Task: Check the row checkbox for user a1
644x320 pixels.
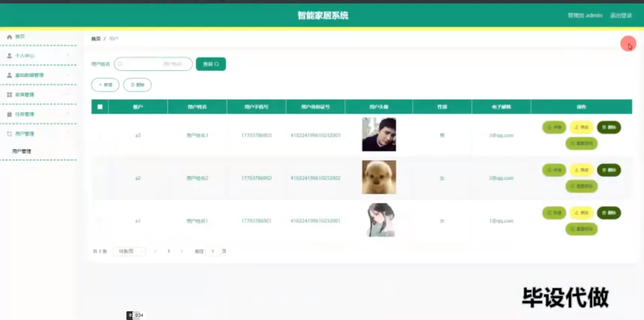Action: point(100,221)
